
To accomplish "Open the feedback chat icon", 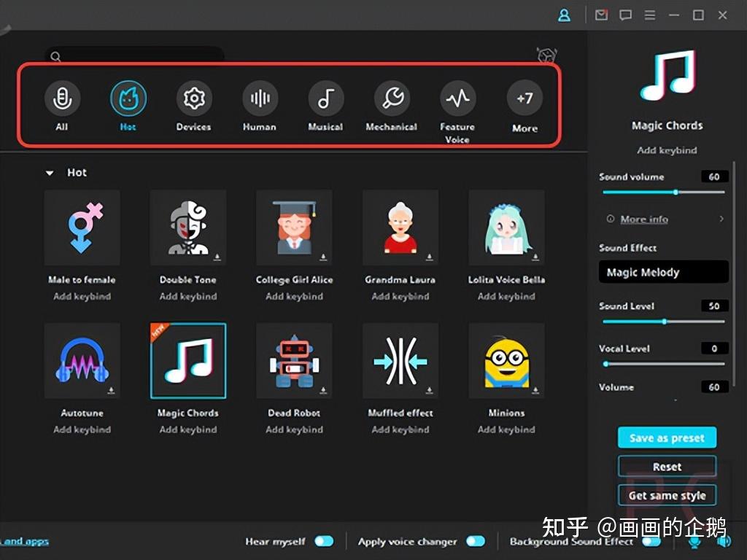I will 625,15.
